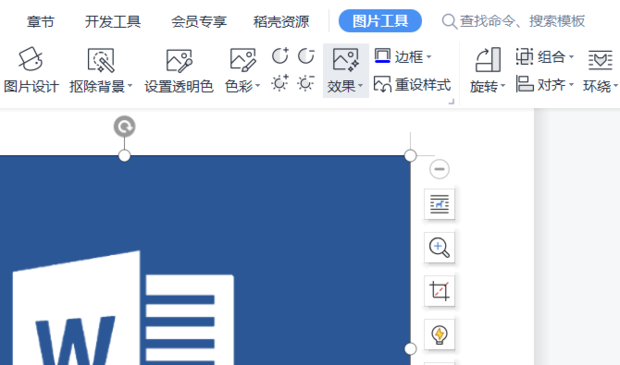The width and height of the screenshot is (620, 365).
Task: Click the lightbulb lightning floating button
Action: (439, 335)
